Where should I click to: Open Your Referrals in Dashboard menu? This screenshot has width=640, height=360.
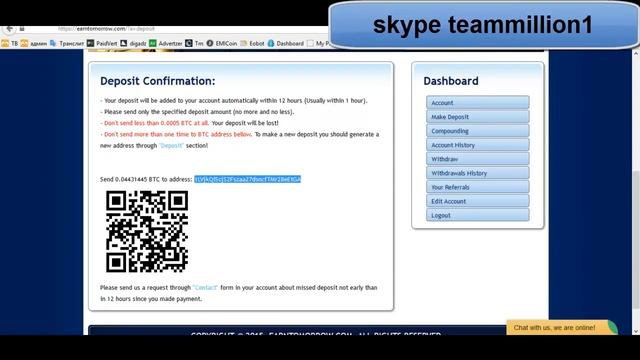click(x=478, y=187)
